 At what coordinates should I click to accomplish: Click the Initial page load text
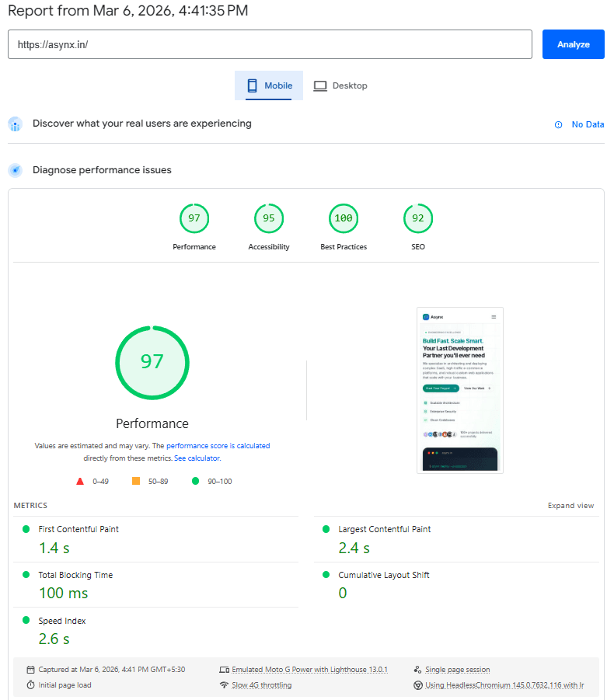coord(65,684)
